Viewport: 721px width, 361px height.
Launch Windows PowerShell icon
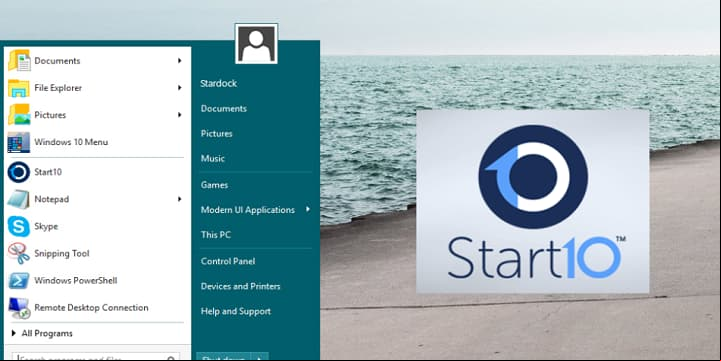[19, 281]
